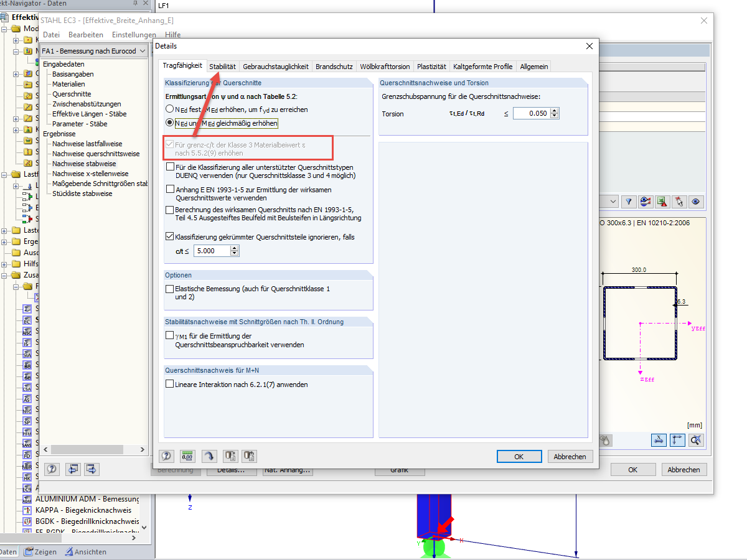The width and height of the screenshot is (747, 560).
Task: Click the Excel export icon in STAHL EC3 window
Action: [x=662, y=202]
